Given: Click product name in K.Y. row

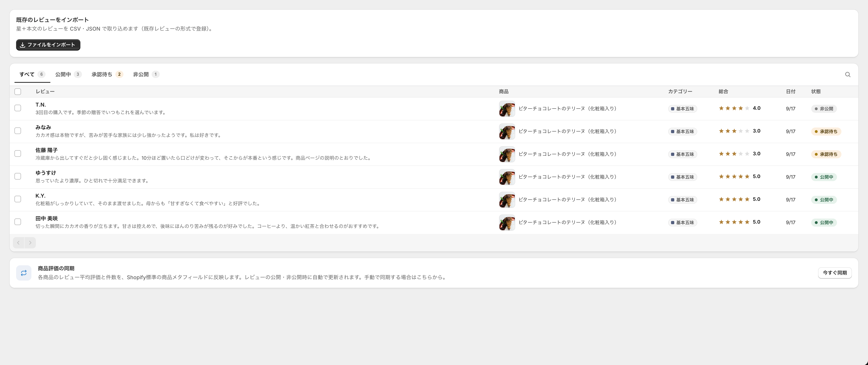Looking at the screenshot, I should [568, 199].
